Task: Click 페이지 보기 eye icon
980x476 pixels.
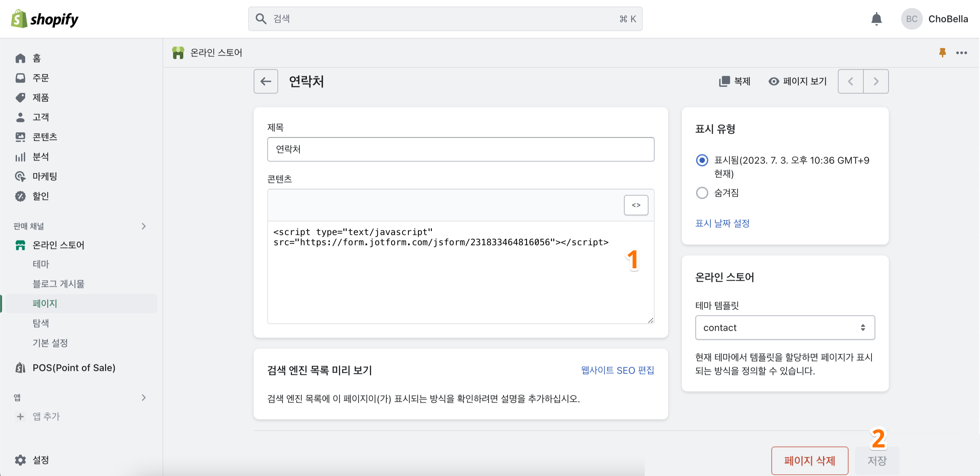Action: coord(773,81)
